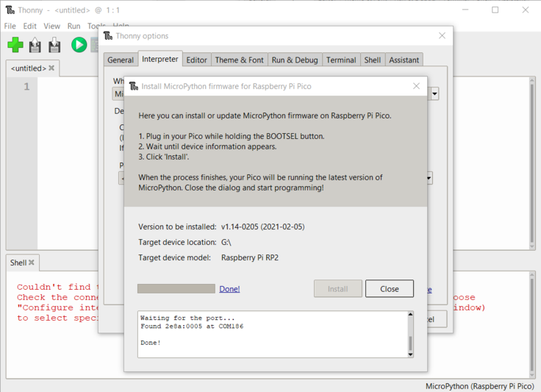Click line number 1 in editor gutter
541x392 pixels.
(26, 86)
